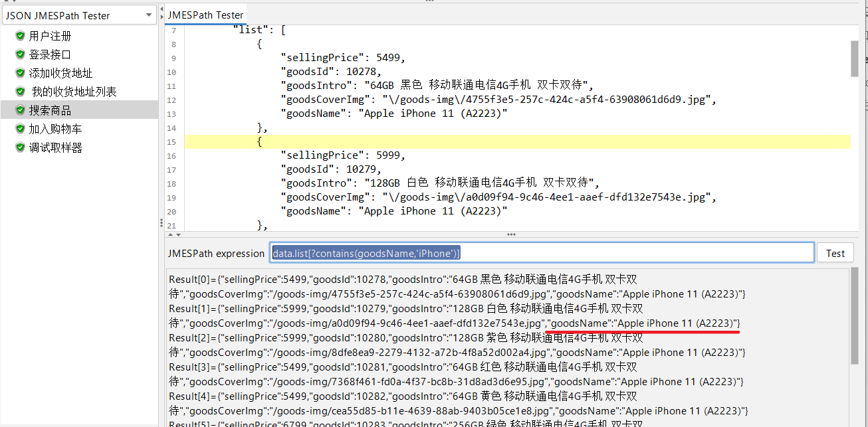Click into the JMESPath expression field
This screenshot has width=868, height=427.
click(542, 253)
